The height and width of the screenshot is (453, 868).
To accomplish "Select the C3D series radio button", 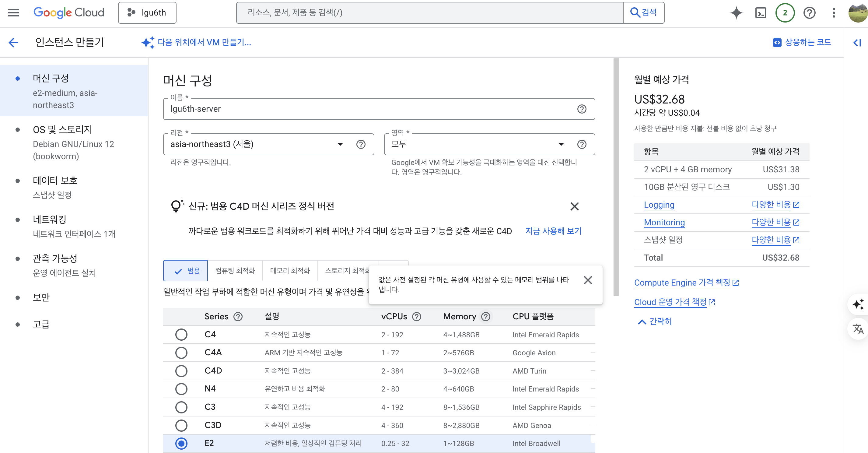I will click(181, 425).
